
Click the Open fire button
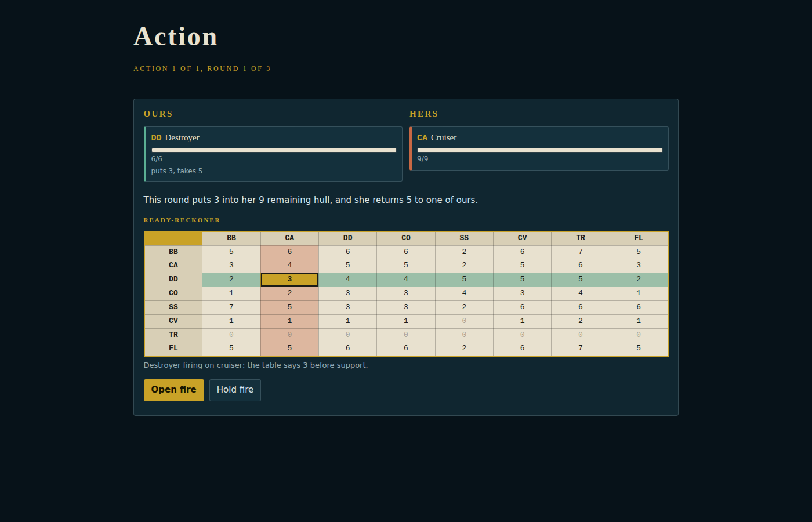click(x=173, y=390)
